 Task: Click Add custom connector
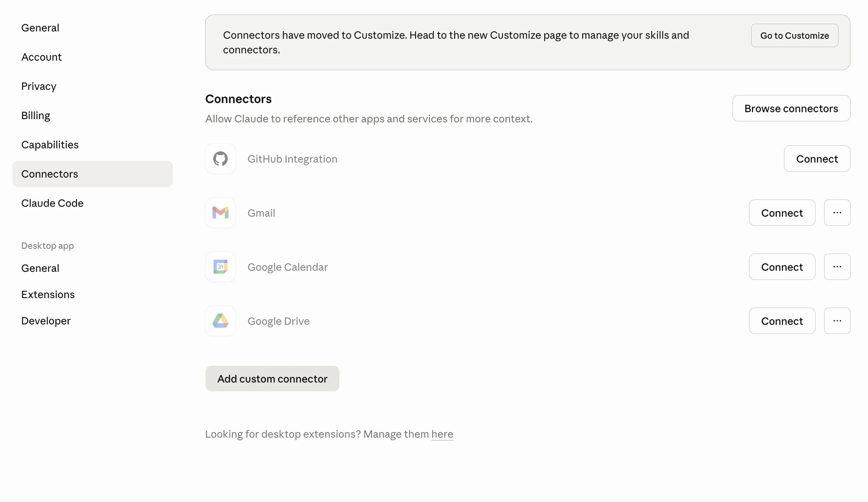point(272,379)
